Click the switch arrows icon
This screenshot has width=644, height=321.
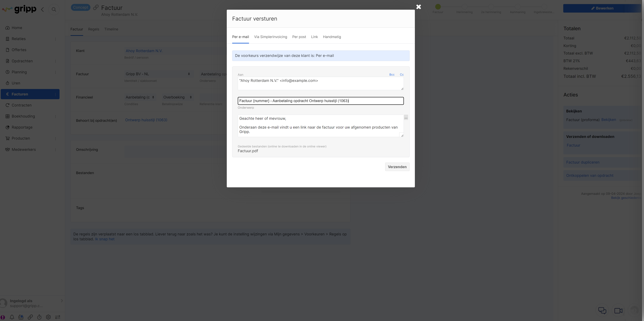(57, 317)
